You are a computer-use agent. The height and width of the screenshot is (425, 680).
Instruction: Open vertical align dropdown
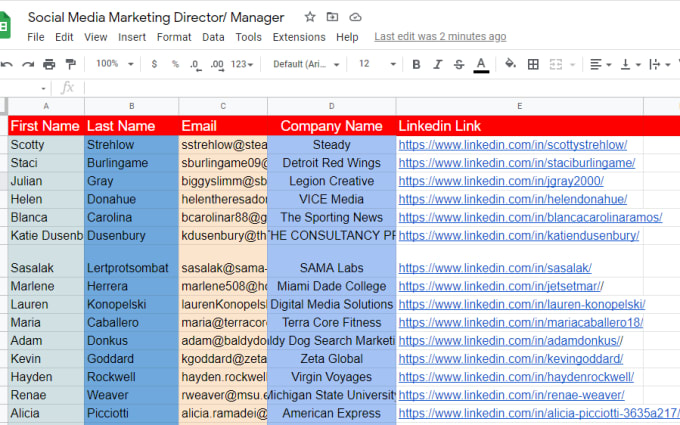[x=631, y=64]
